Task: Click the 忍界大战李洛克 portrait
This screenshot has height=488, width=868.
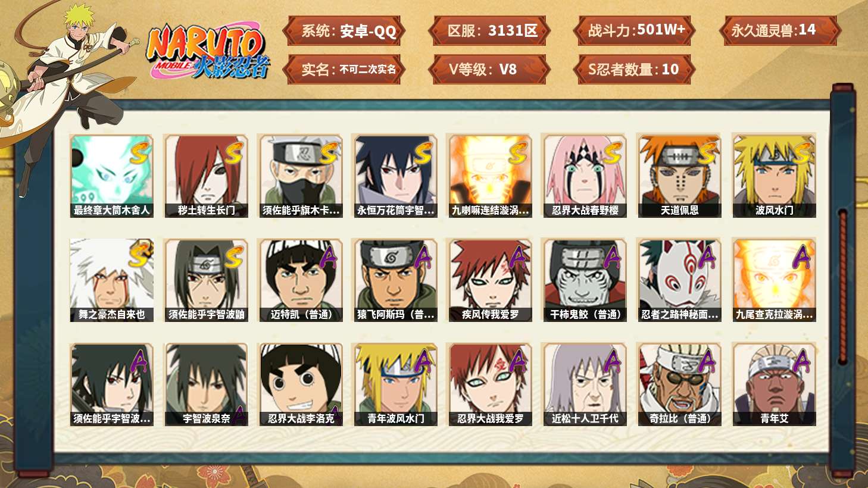Action: [301, 384]
